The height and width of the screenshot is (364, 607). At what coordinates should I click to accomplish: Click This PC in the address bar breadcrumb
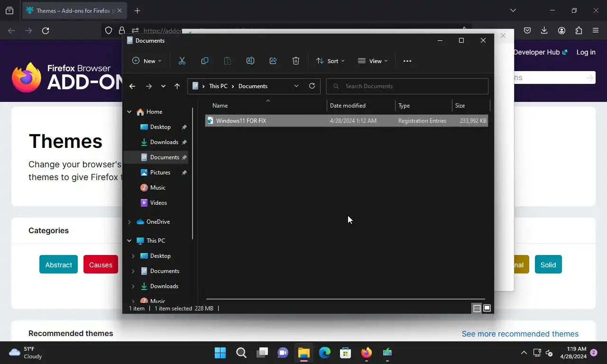tap(218, 86)
